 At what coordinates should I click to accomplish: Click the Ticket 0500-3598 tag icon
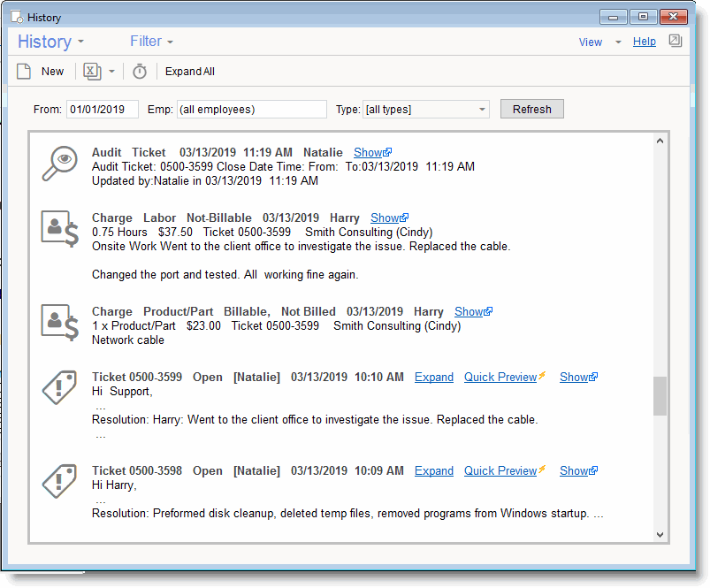[x=60, y=481]
